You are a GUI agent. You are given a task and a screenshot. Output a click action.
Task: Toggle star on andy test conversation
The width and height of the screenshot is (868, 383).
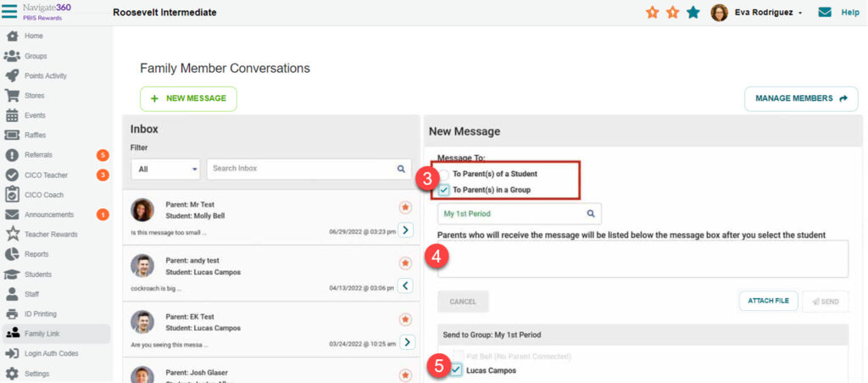point(405,263)
